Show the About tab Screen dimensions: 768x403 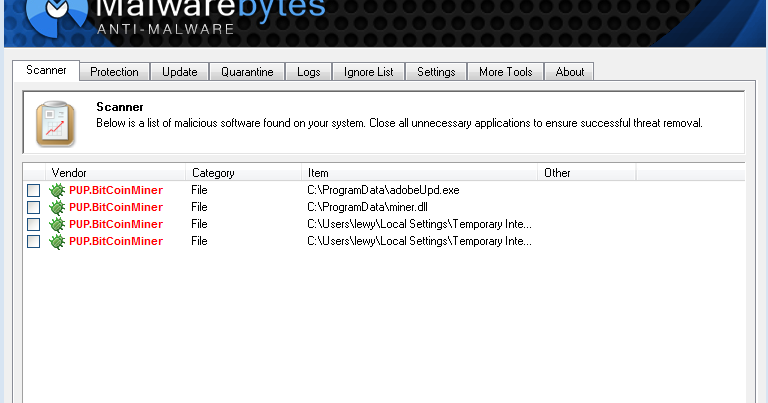[x=570, y=72]
